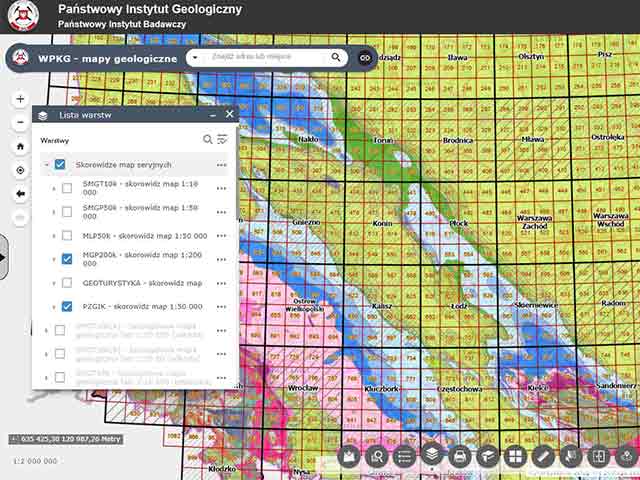
Task: Disable the PZGIK skorowidz layer
Action: point(67,307)
